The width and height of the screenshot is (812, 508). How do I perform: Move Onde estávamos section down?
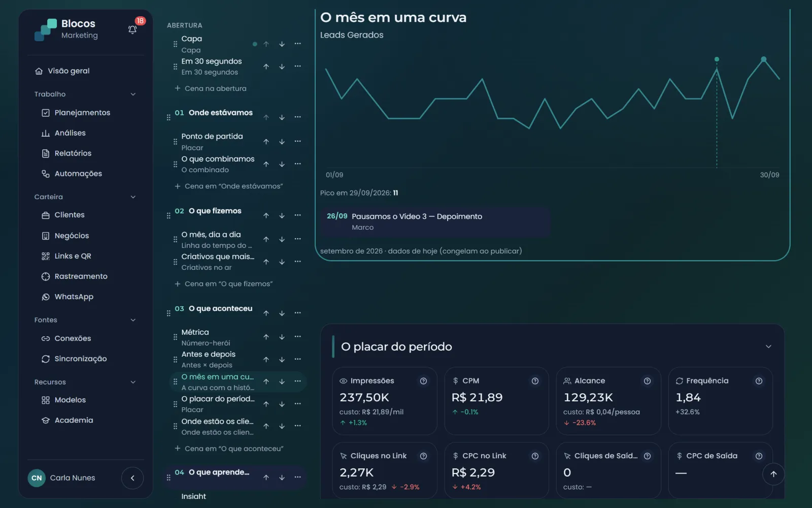[x=282, y=117]
